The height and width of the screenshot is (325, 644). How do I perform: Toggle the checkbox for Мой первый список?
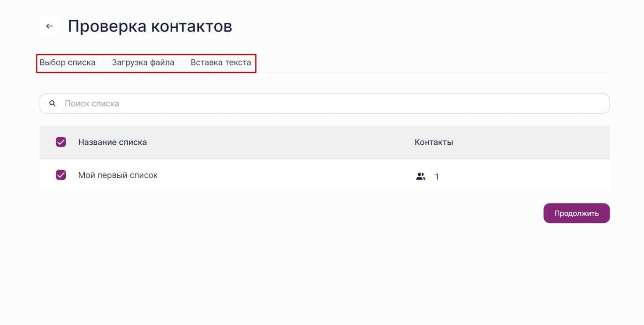(x=60, y=175)
